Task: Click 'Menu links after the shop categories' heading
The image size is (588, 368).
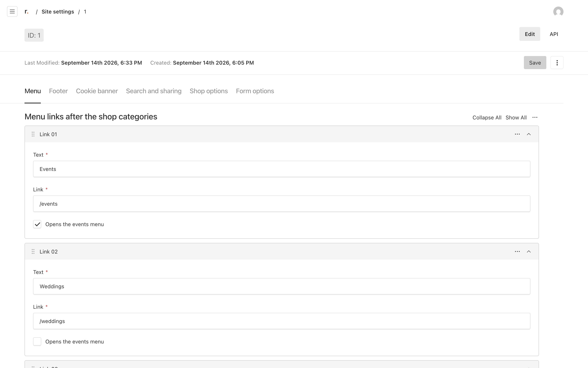Action: [91, 117]
